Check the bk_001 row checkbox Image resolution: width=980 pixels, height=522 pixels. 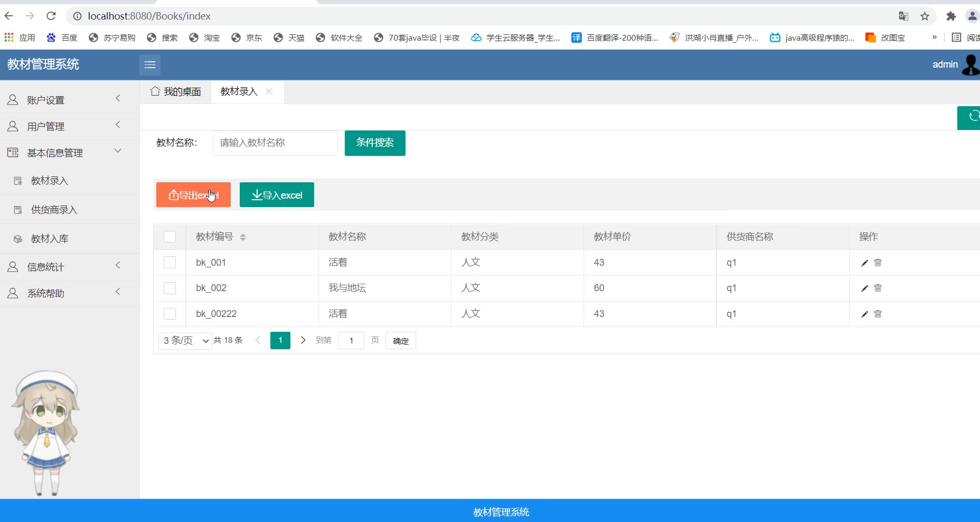[x=169, y=263]
